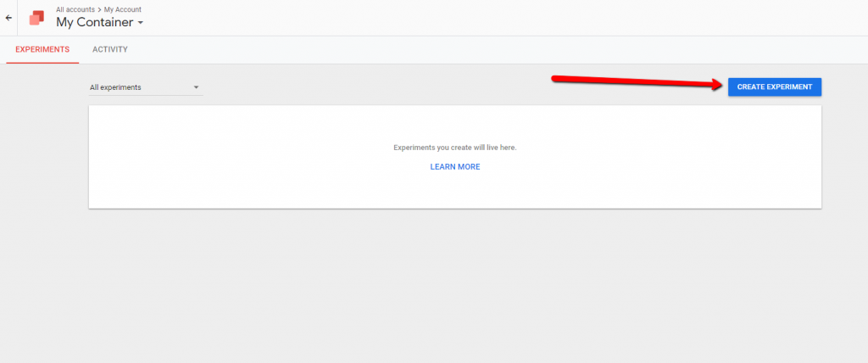The width and height of the screenshot is (868, 363).
Task: Open the My Container selector
Action: click(x=94, y=23)
